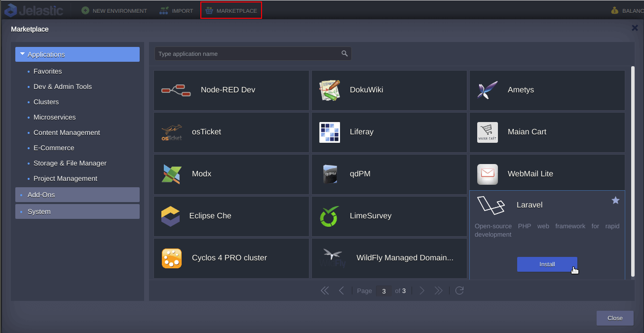Go to the previous page of apps
Screen dimensions: 644x333
tap(341, 291)
